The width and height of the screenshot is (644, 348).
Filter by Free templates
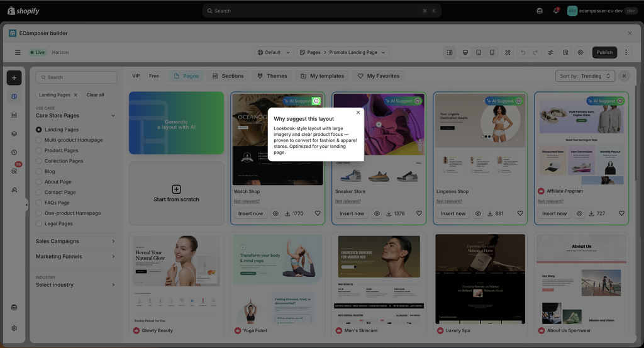tap(154, 76)
